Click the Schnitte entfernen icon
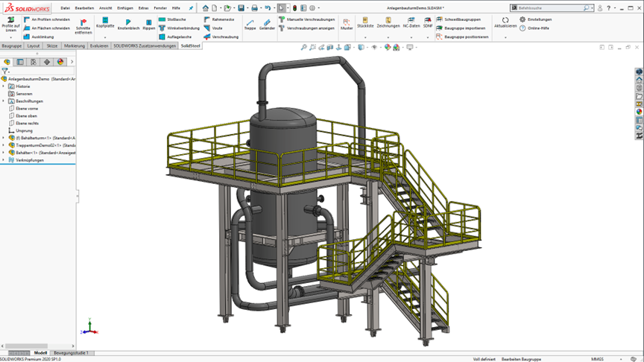This screenshot has height=362, width=644. (83, 25)
